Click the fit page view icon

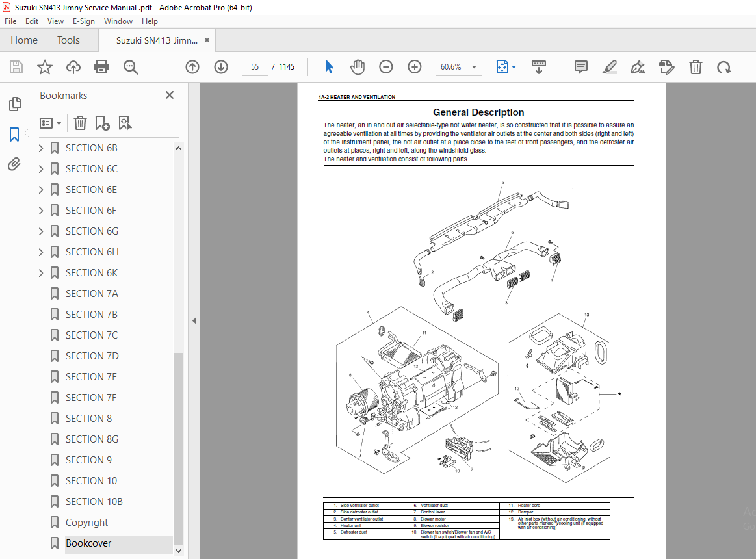click(x=502, y=67)
